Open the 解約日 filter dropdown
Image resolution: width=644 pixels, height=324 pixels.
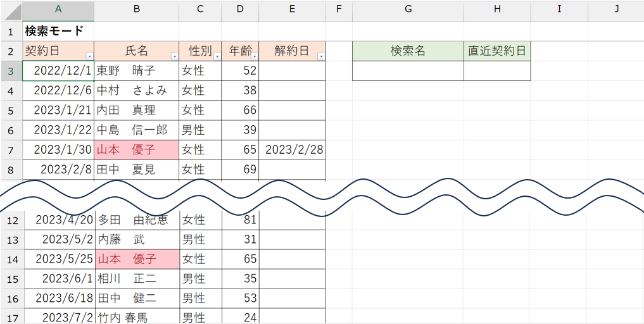point(321,57)
